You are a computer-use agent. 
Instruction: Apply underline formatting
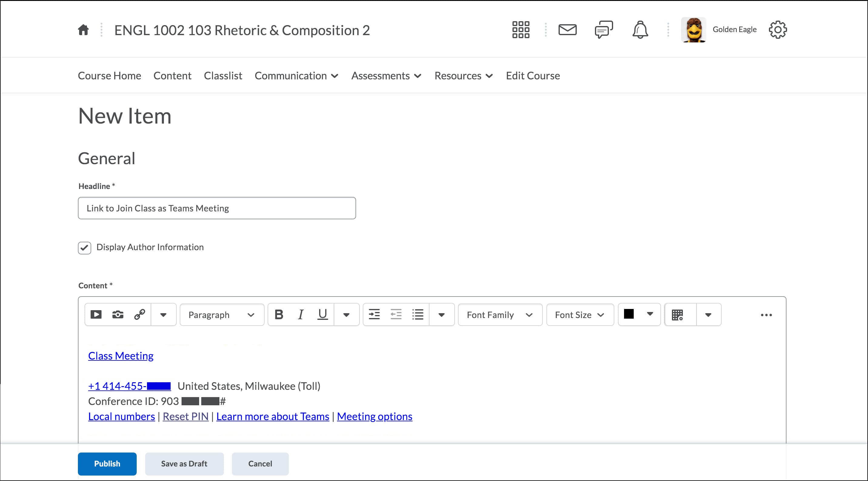pos(322,315)
